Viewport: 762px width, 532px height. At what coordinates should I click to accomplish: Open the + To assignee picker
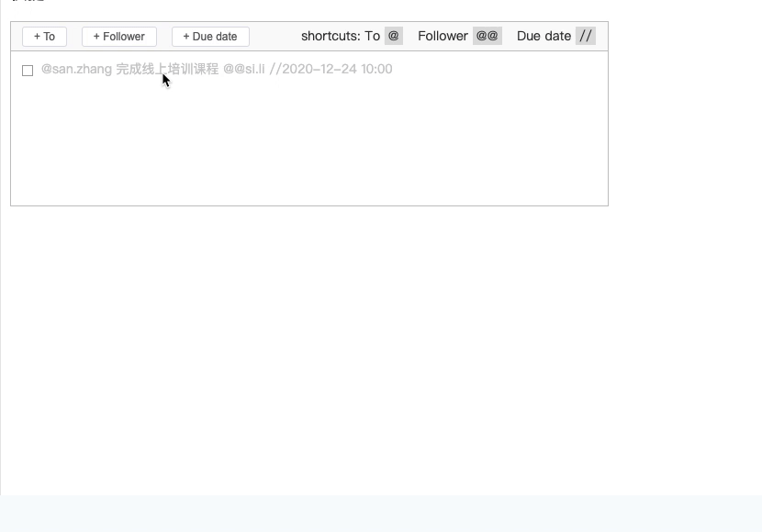(44, 37)
